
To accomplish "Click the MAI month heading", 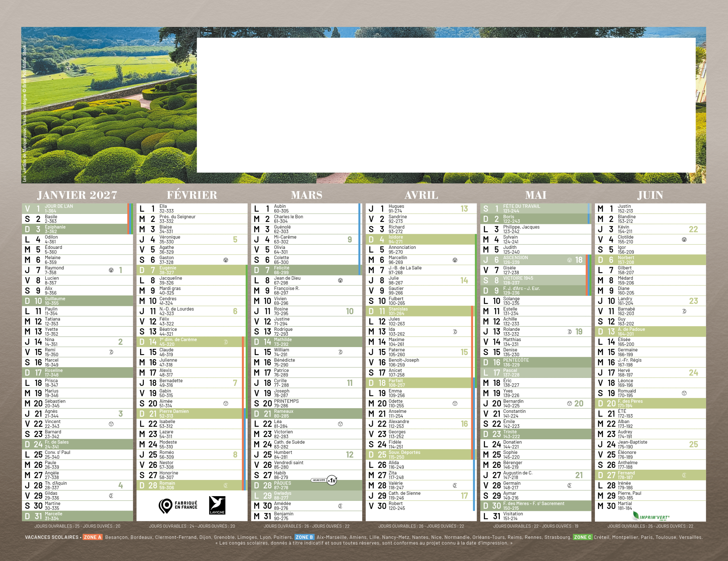I will [x=536, y=195].
